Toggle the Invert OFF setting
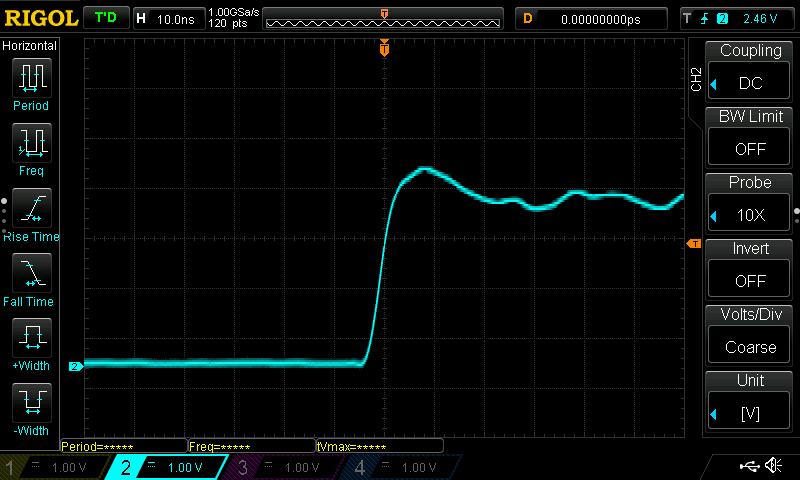This screenshot has width=800, height=480. click(750, 280)
